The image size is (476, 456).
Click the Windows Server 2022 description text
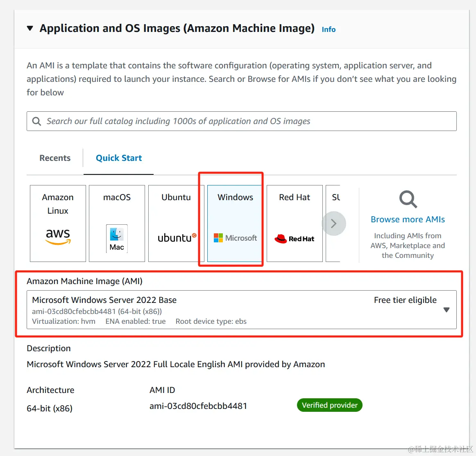176,364
